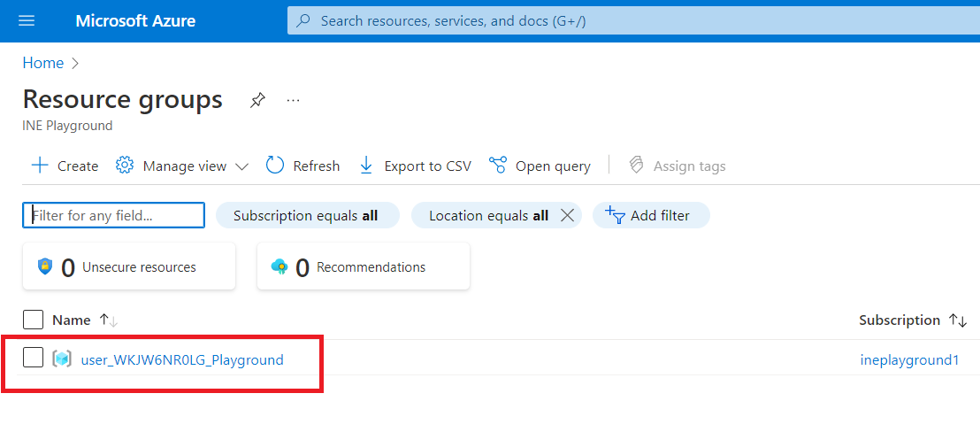This screenshot has height=432, width=980.
Task: Tick the select-all checkbox beside Name
Action: (x=33, y=320)
